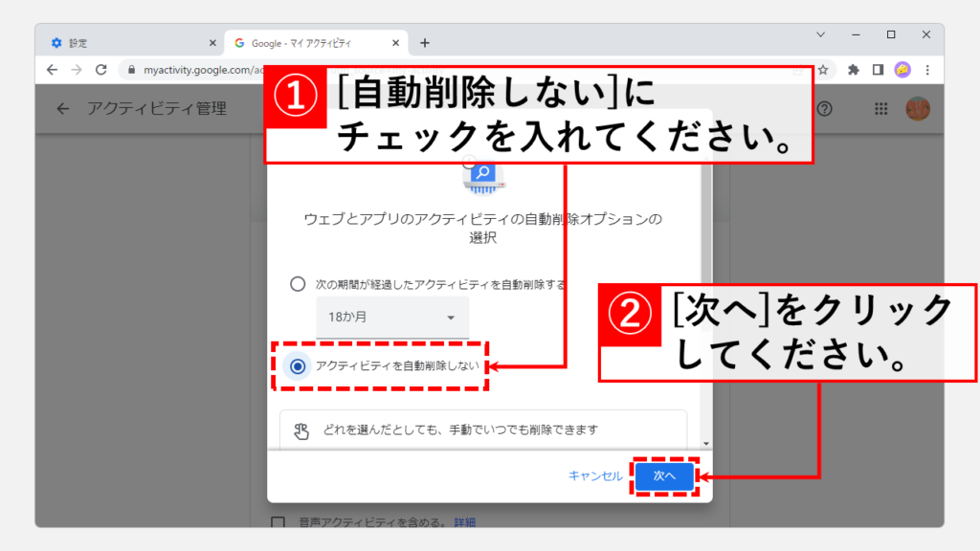The width and height of the screenshot is (980, 551).
Task: Bookmark page with the star icon
Action: (823, 70)
